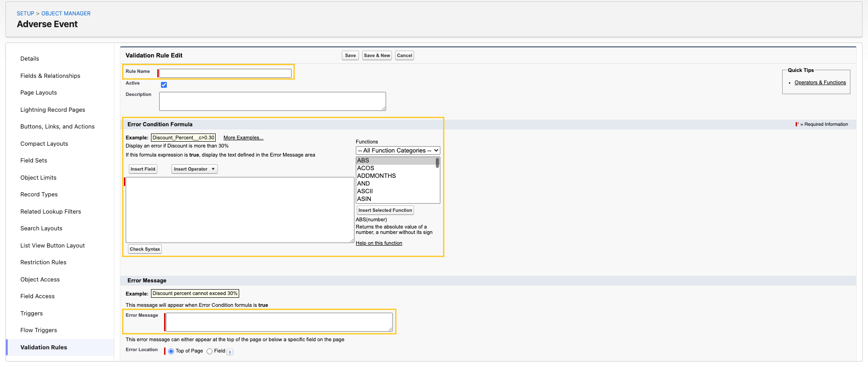868x367 pixels.
Task: Select AND in the functions list
Action: coord(396,184)
